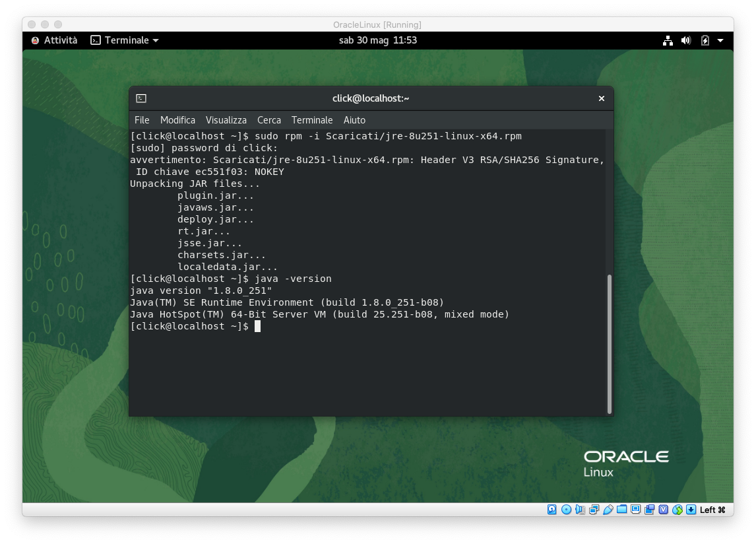The image size is (756, 544).
Task: Click the 'javaws.jar...' line
Action: (x=216, y=208)
